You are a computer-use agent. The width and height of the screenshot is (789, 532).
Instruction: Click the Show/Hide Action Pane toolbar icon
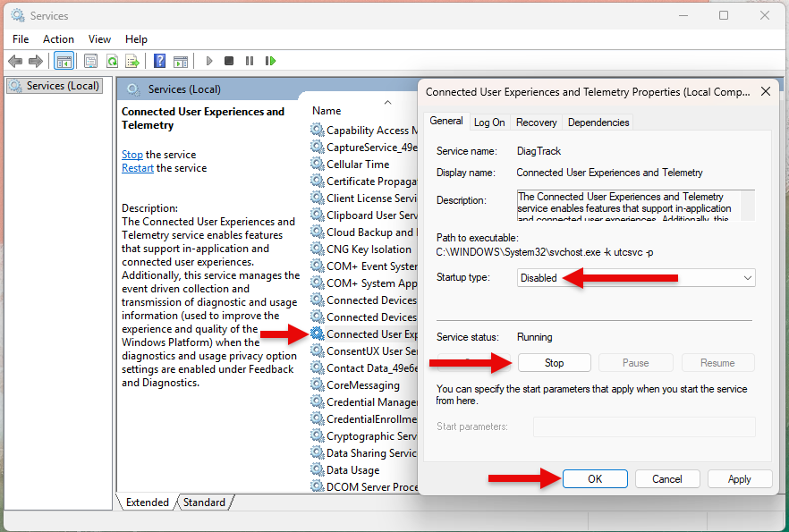(x=180, y=62)
